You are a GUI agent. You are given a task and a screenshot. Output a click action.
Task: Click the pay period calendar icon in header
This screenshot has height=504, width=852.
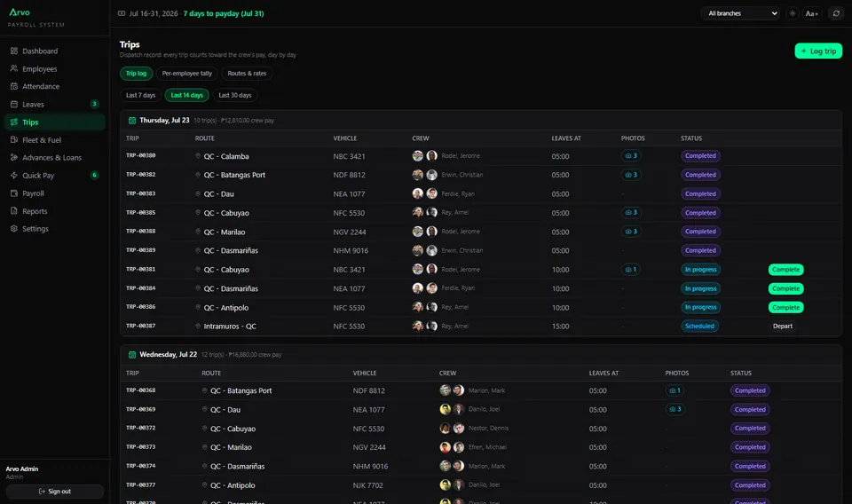(122, 13)
